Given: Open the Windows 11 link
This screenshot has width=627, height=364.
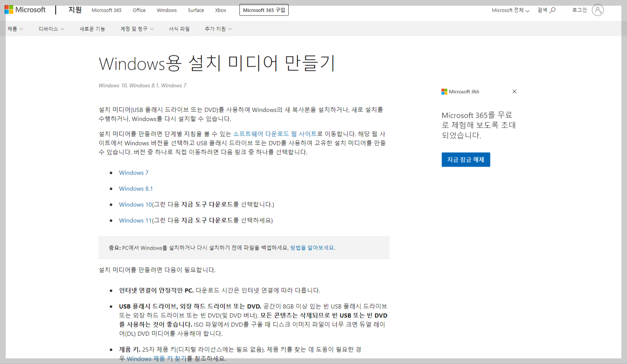Looking at the screenshot, I should point(135,220).
